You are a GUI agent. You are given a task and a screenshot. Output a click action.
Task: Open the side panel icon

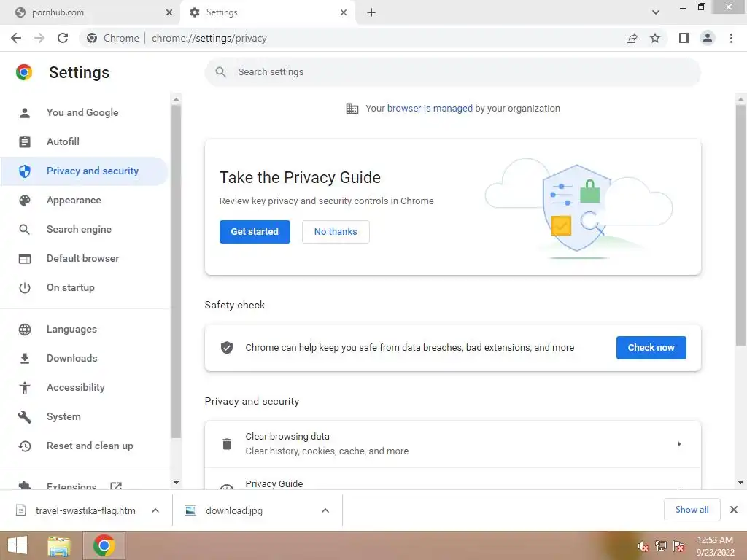click(684, 38)
